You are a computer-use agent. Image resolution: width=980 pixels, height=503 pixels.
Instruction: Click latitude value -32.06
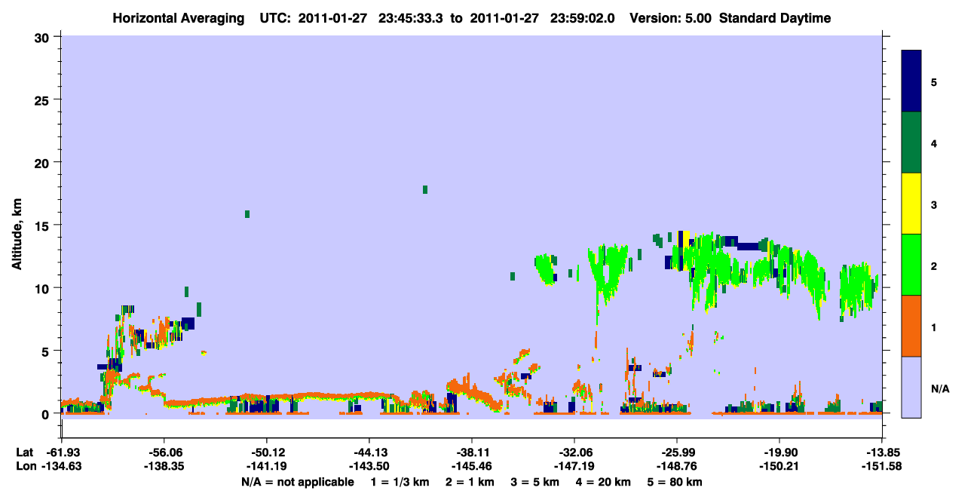(574, 452)
